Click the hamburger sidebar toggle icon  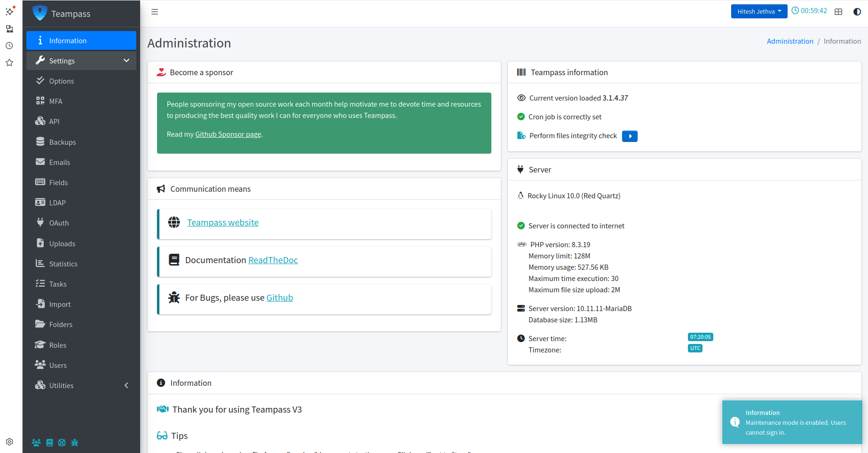point(155,12)
